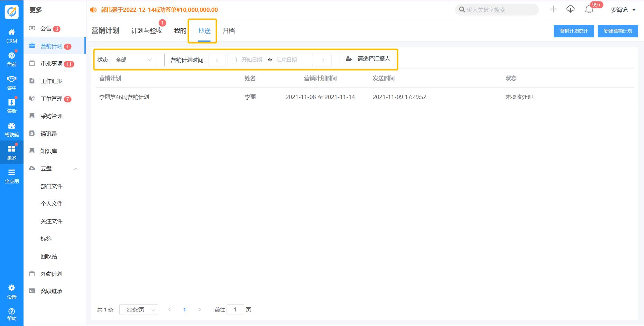The image size is (644, 326).
Task: Open the CRM home icon
Action: 12,32
